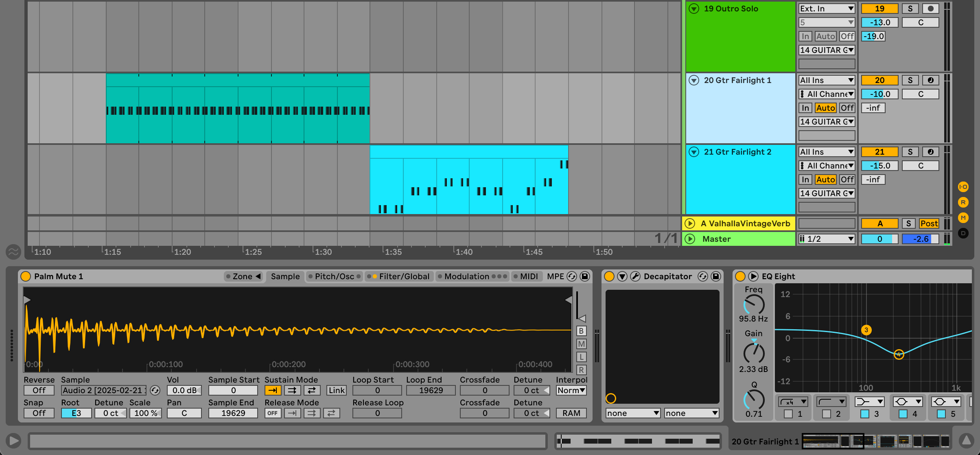980x455 pixels.
Task: Click the RAM button in sampler
Action: tap(571, 413)
